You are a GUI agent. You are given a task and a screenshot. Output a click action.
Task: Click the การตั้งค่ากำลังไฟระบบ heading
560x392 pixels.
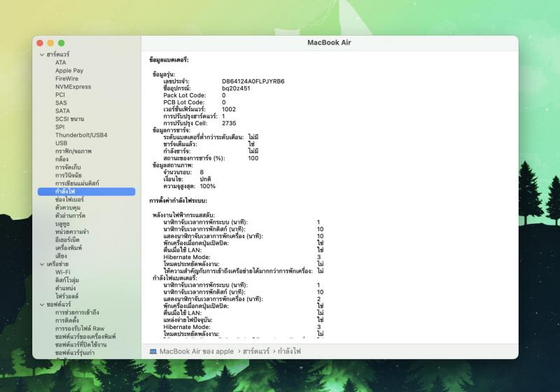178,201
